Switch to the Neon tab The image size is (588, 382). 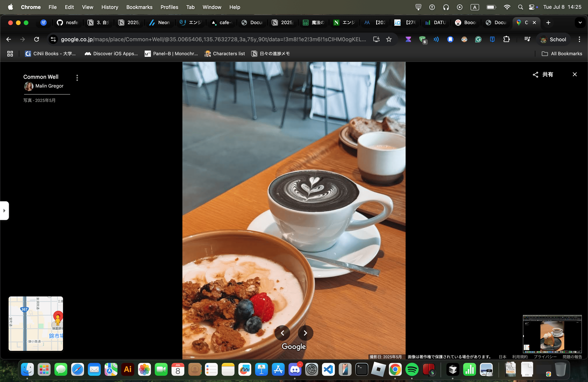160,23
